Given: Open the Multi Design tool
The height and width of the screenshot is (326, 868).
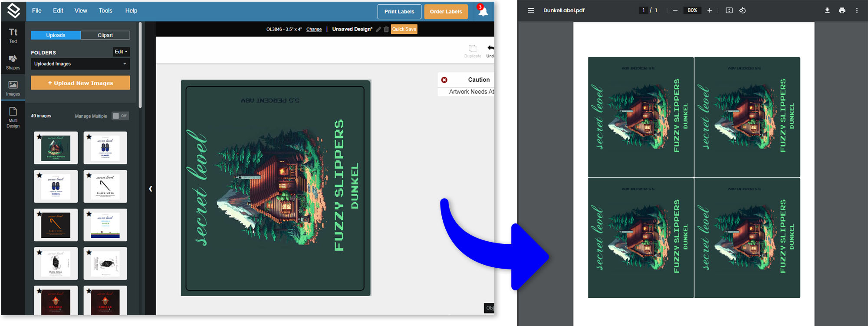Looking at the screenshot, I should [13, 117].
